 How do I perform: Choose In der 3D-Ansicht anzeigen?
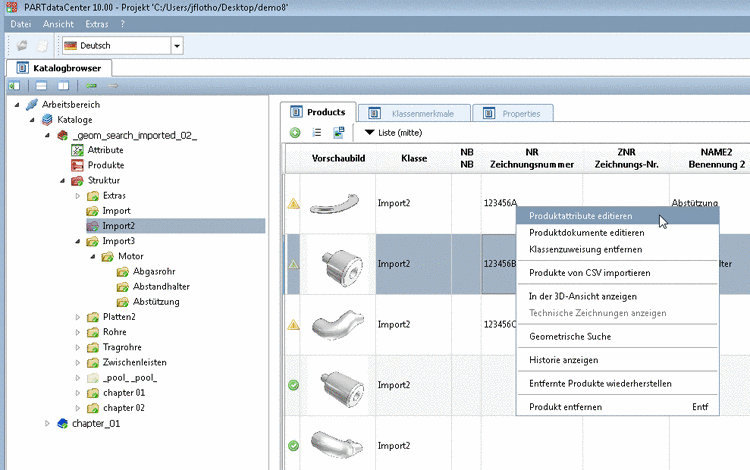point(618,296)
